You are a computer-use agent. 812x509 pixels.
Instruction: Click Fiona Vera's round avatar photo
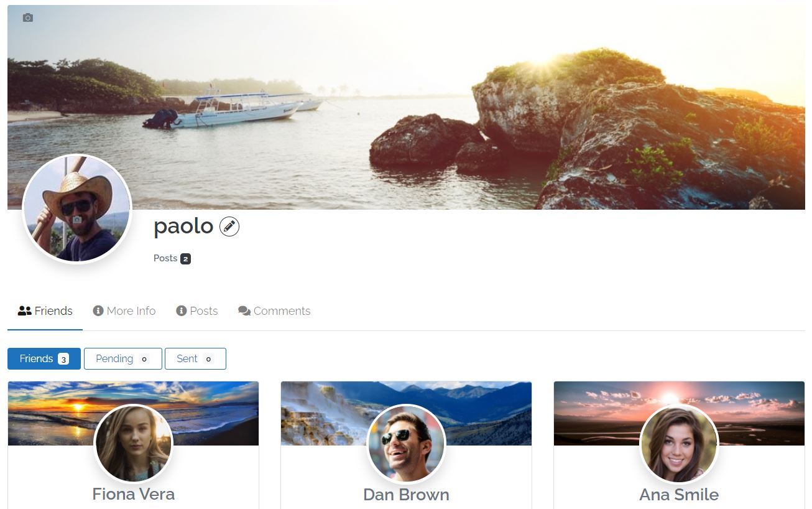pos(133,444)
